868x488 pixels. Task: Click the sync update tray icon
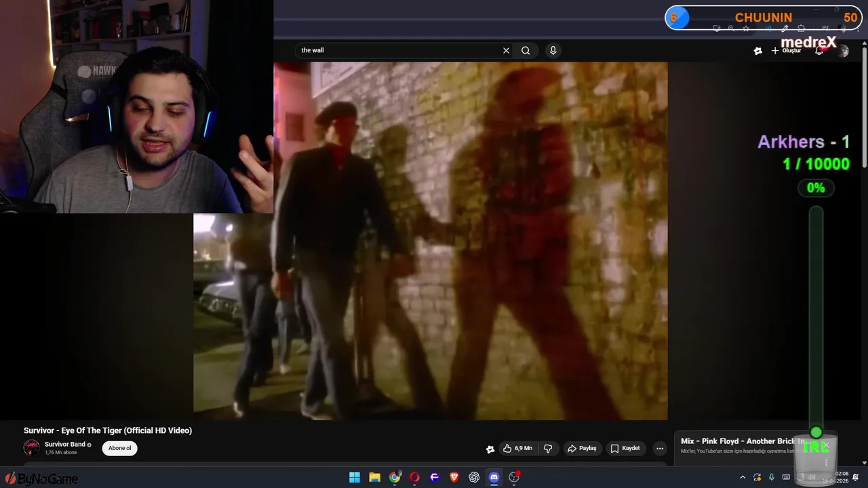757,477
